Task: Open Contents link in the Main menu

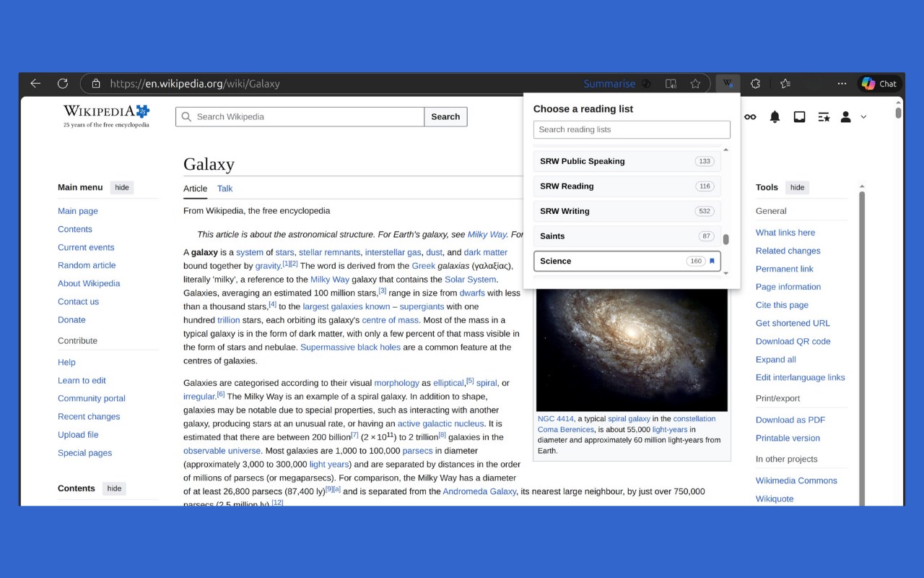Action: 75,229
